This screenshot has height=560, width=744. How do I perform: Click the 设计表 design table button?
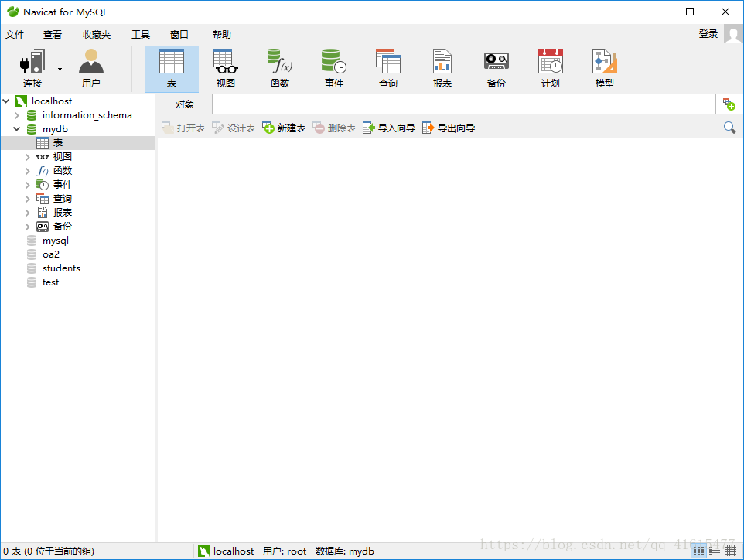point(234,128)
